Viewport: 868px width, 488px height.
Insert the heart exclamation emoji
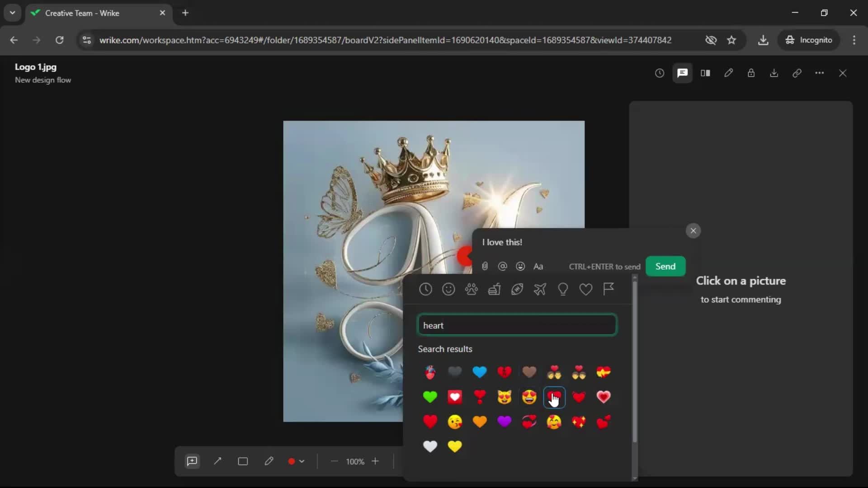480,397
